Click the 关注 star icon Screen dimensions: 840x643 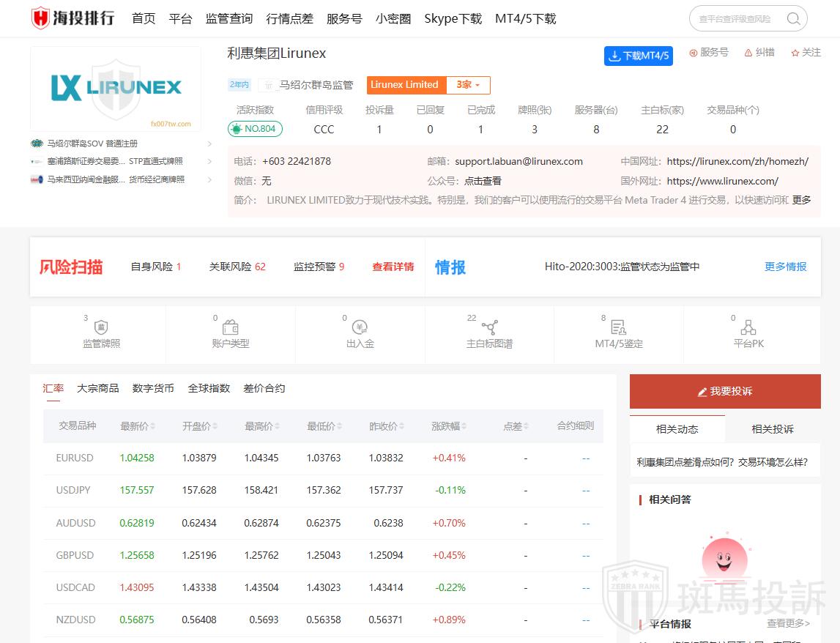pyautogui.click(x=795, y=53)
